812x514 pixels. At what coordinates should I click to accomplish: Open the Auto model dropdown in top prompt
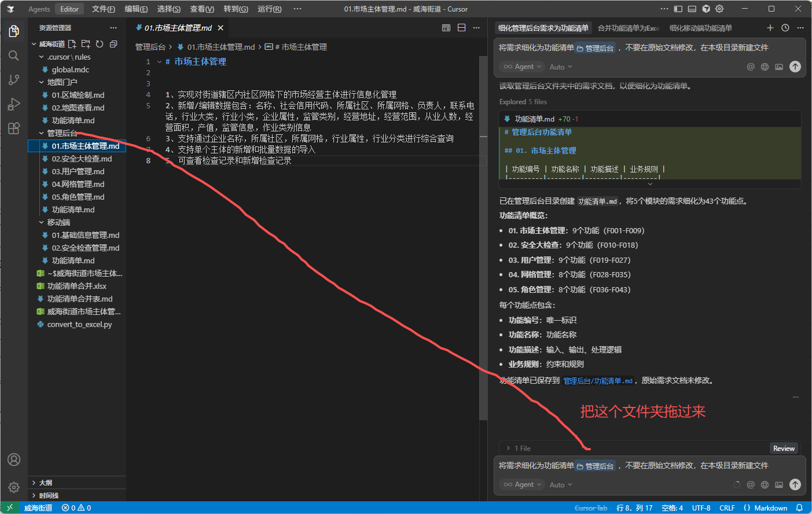click(561, 67)
